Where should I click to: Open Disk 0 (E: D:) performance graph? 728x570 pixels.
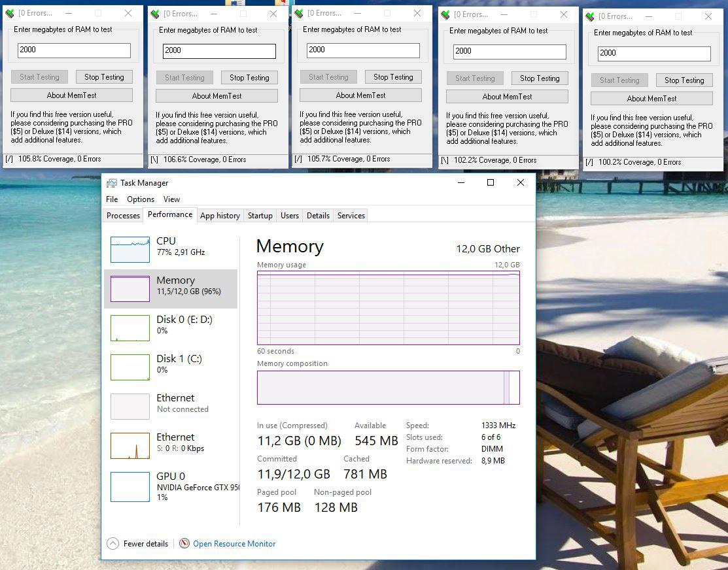click(130, 327)
